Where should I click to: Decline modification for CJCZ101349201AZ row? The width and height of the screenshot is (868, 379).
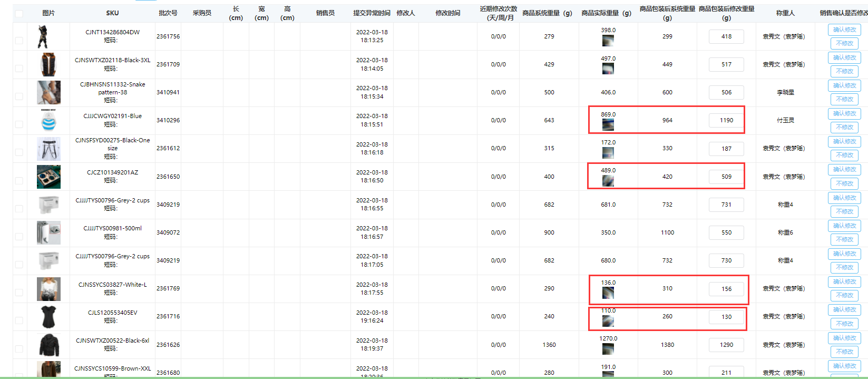click(x=844, y=183)
